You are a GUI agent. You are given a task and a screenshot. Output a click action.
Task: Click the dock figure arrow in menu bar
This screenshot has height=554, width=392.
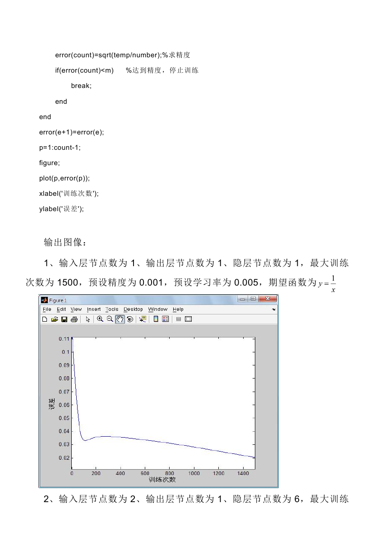pyautogui.click(x=273, y=309)
